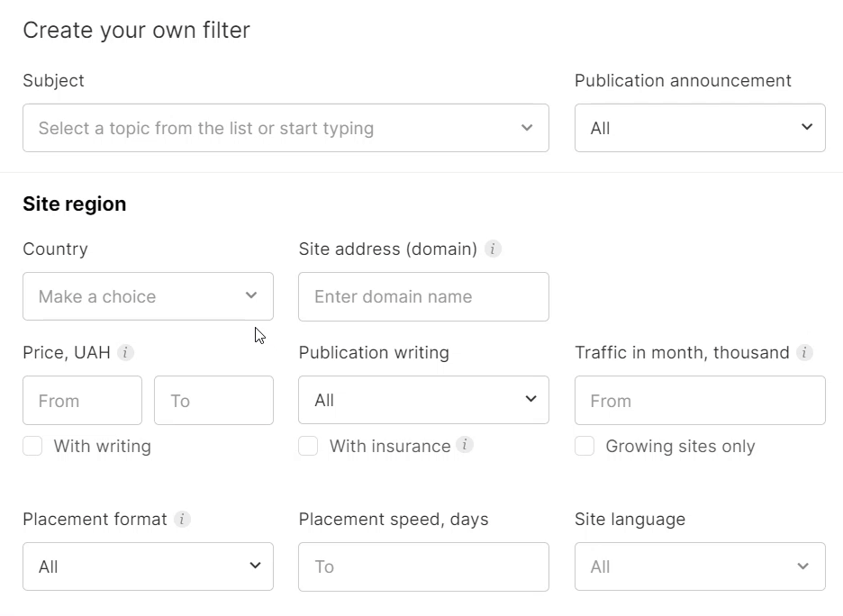
Task: Click info icon beside With insurance
Action: pyautogui.click(x=465, y=445)
